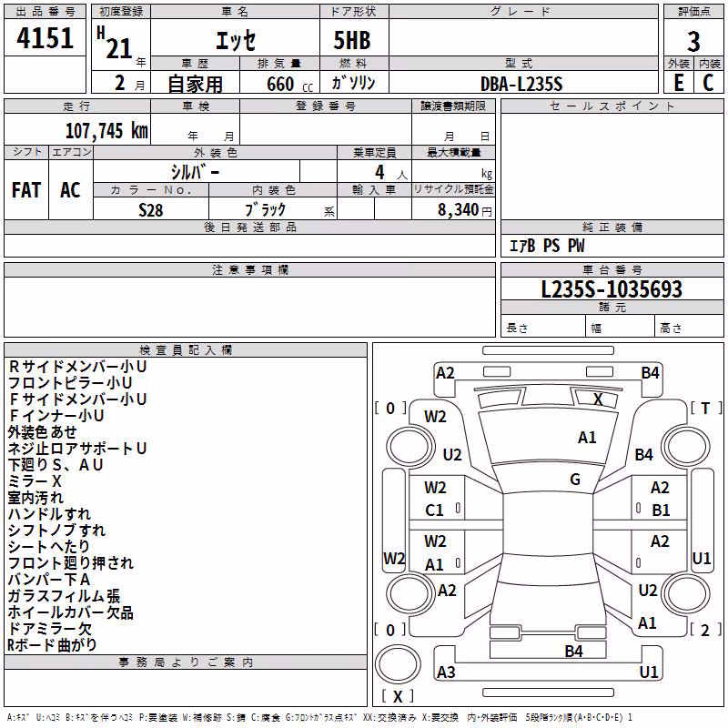Click the note ネジ止ロアサポートU

tap(77, 449)
